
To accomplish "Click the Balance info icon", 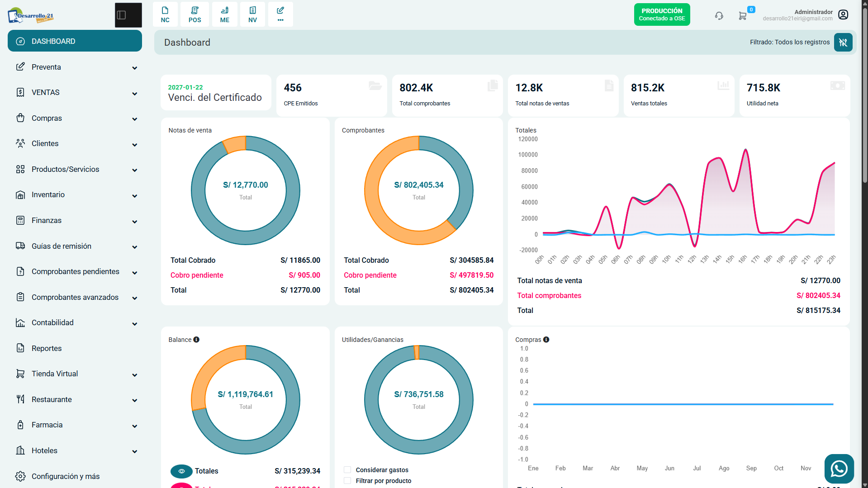I will [x=196, y=340].
